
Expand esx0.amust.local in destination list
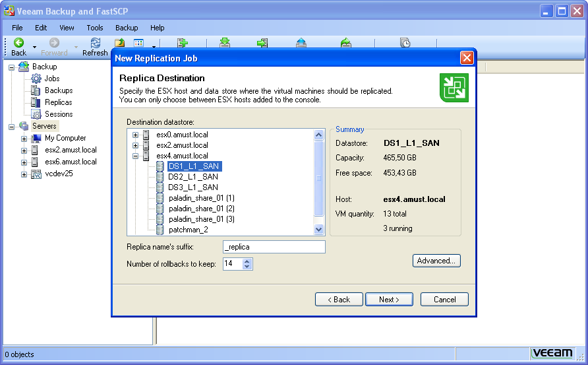pyautogui.click(x=135, y=135)
